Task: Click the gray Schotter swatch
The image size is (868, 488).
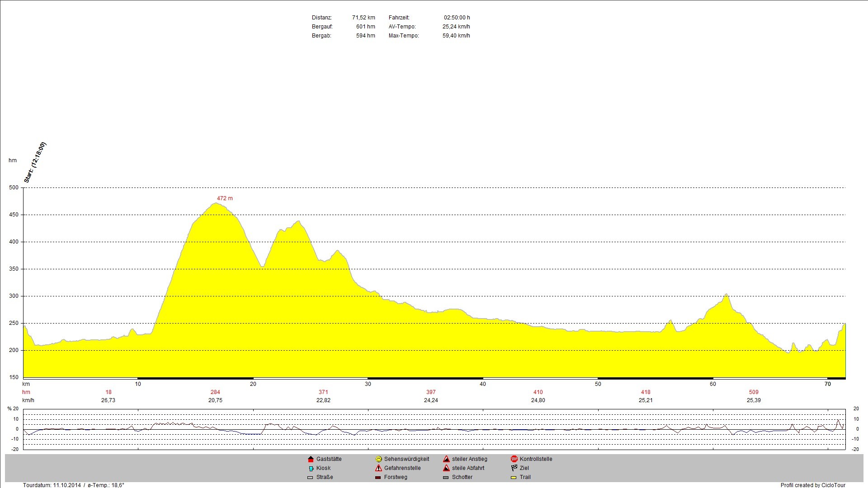Action: pyautogui.click(x=446, y=478)
